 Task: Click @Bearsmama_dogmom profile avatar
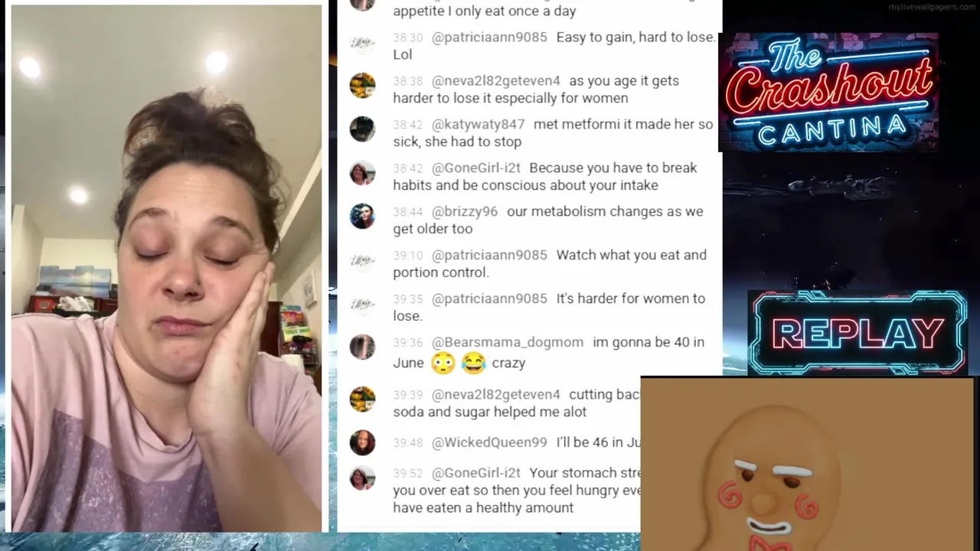click(x=362, y=347)
